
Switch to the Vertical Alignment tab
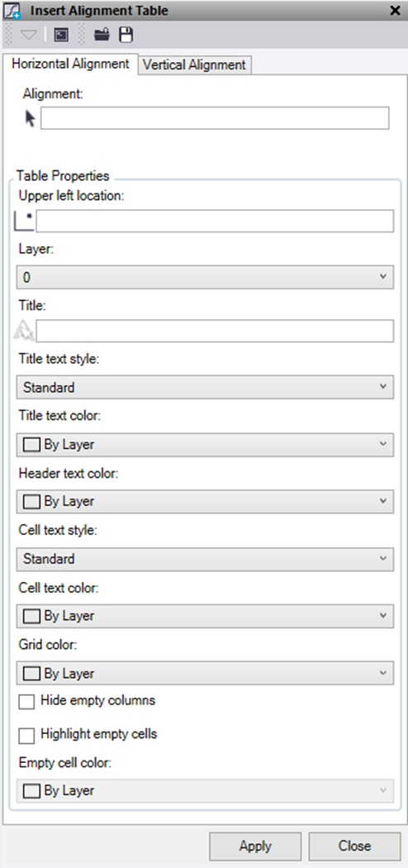click(x=195, y=64)
